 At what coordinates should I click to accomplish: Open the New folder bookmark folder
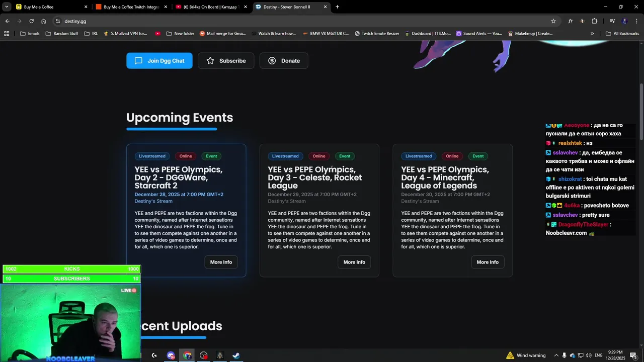180,34
